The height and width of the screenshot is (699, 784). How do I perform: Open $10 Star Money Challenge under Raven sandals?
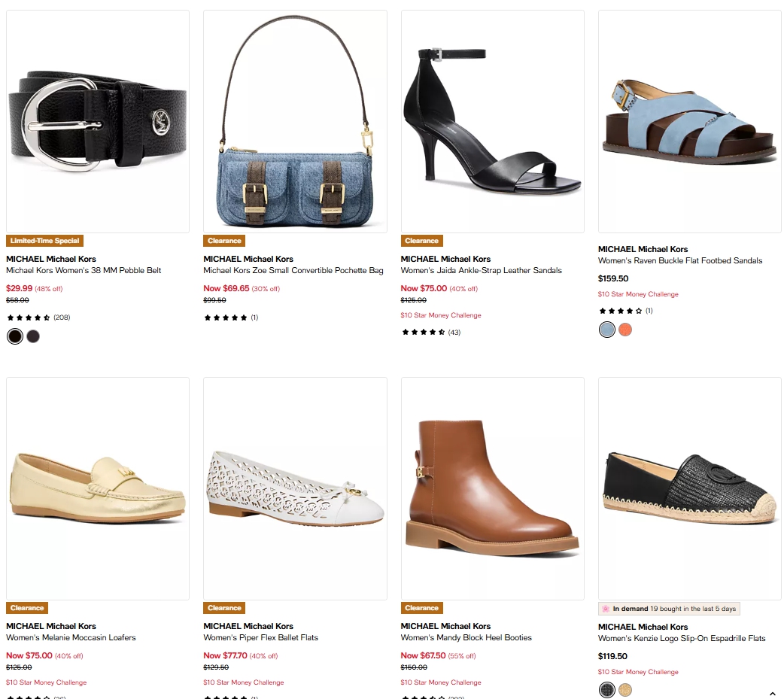point(638,294)
